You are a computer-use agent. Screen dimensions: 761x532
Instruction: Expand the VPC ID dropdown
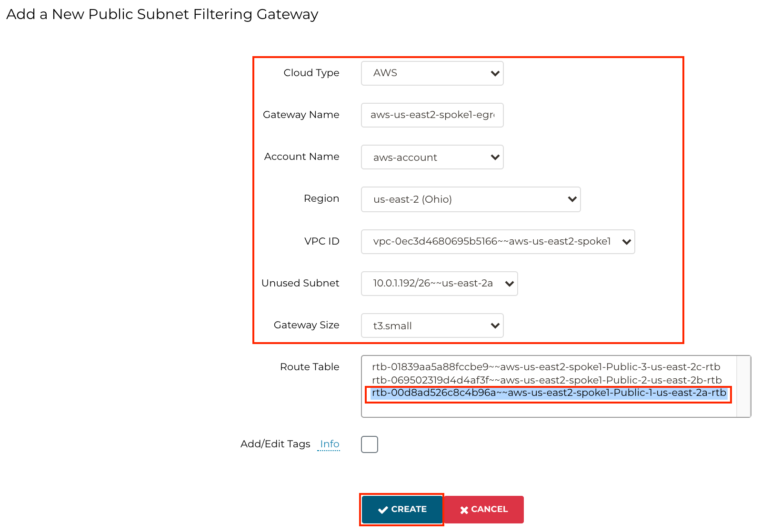pos(497,241)
